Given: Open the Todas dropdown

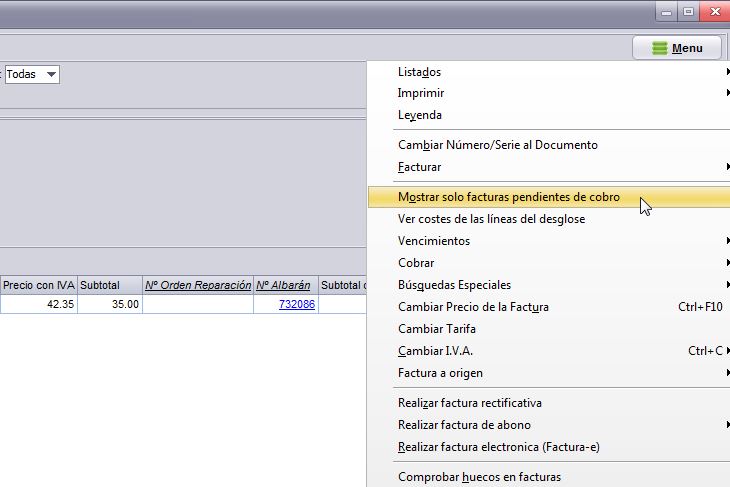Looking at the screenshot, I should pos(32,74).
